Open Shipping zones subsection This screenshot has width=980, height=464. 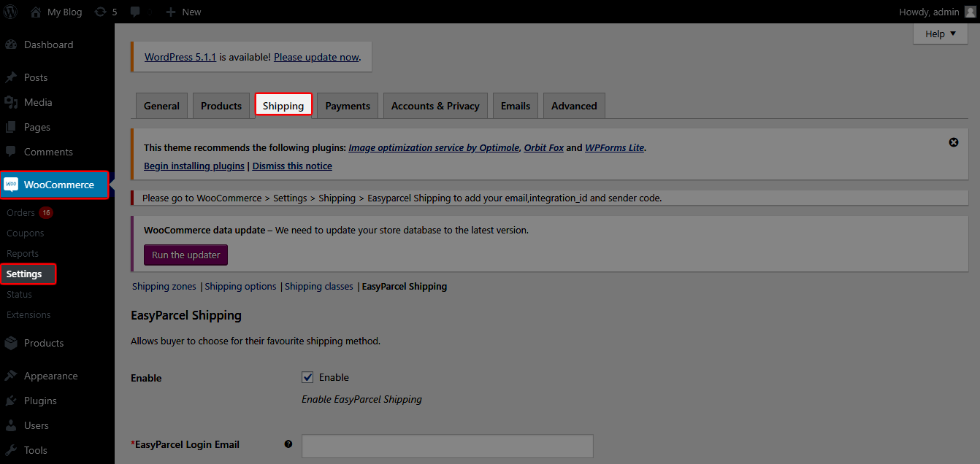[164, 287]
